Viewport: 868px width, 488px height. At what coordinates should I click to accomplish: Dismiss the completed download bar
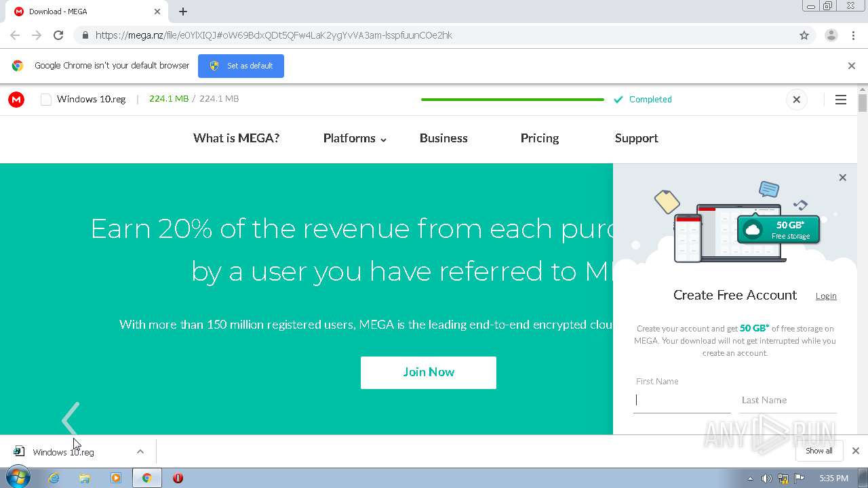click(x=797, y=100)
